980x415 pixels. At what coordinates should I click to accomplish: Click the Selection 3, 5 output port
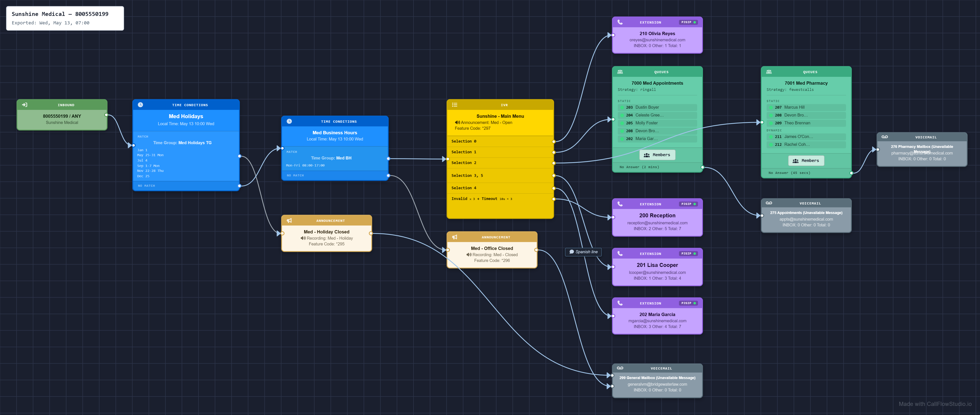553,176
